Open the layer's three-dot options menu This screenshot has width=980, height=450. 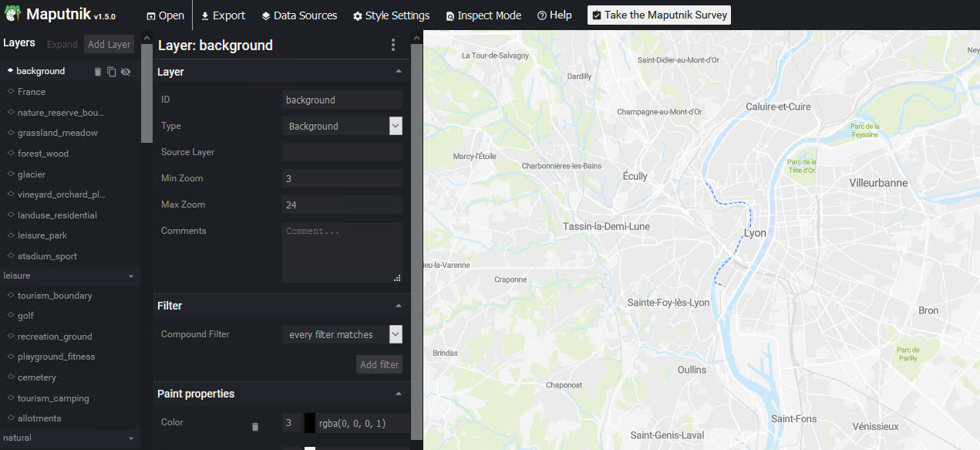tap(393, 46)
